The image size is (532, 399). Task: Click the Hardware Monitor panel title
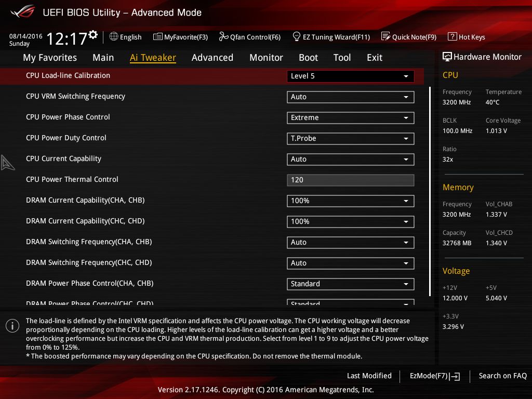point(482,57)
